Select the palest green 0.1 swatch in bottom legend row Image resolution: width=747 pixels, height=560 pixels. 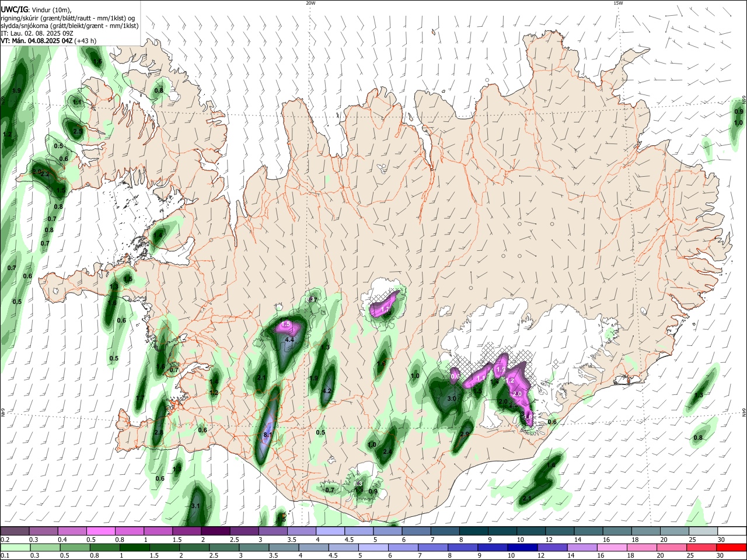[x=15, y=548]
